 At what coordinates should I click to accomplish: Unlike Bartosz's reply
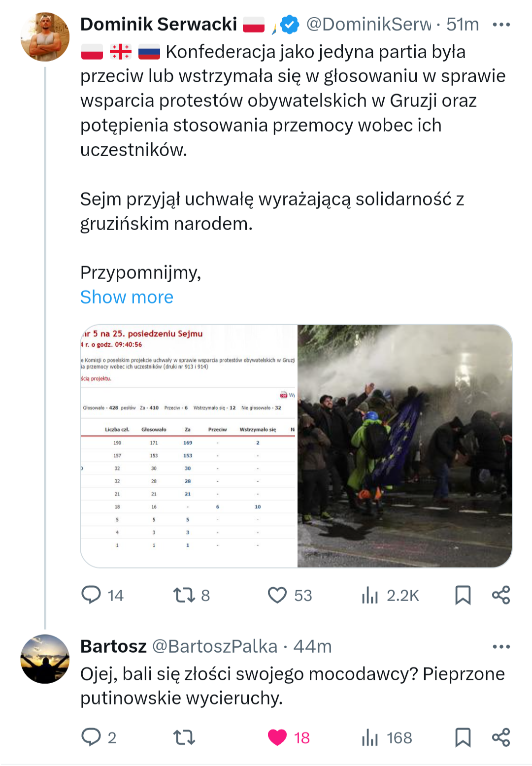[277, 737]
